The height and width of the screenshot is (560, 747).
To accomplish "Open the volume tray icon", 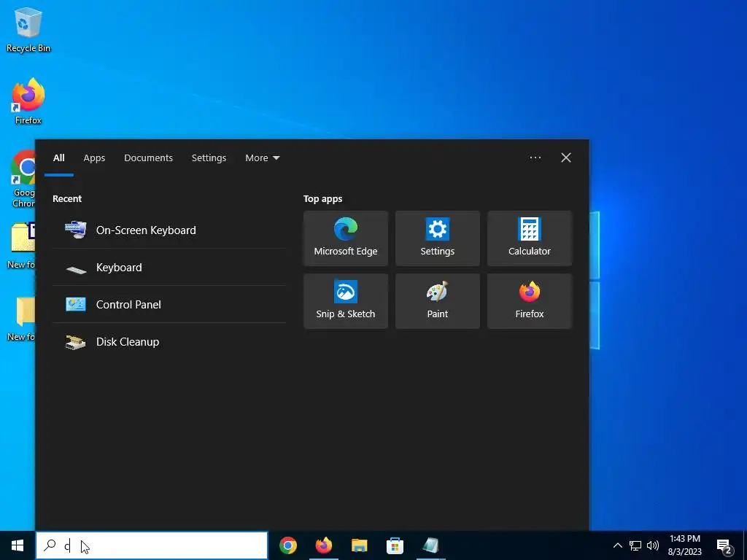I will [653, 545].
